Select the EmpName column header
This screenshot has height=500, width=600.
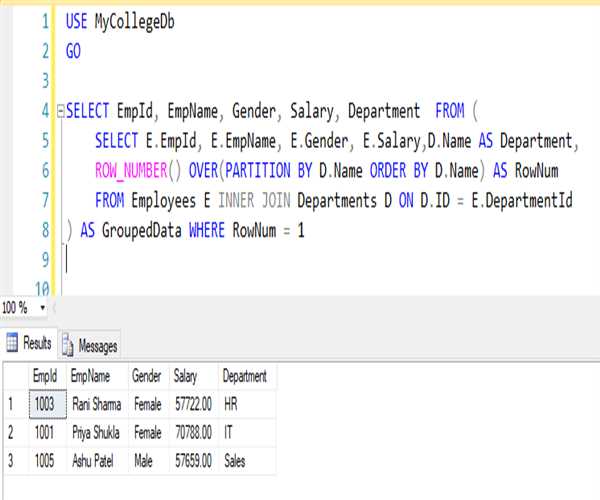[95, 377]
